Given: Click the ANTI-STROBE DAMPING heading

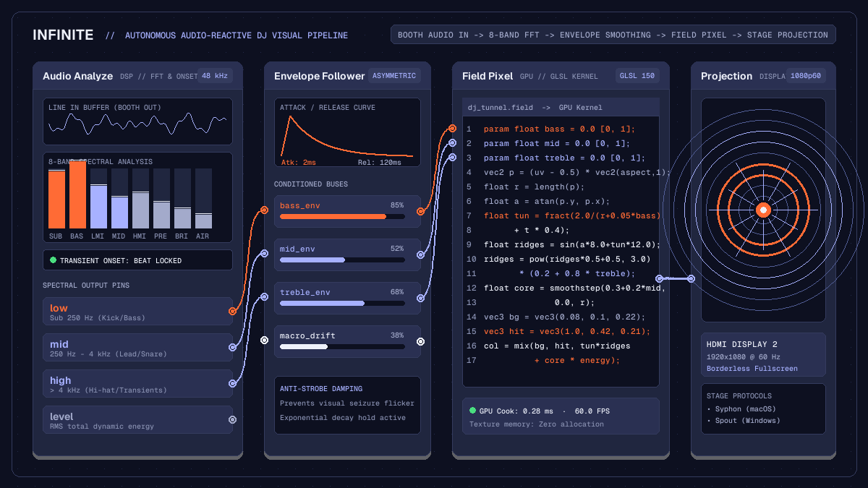Looking at the screenshot, I should [321, 389].
